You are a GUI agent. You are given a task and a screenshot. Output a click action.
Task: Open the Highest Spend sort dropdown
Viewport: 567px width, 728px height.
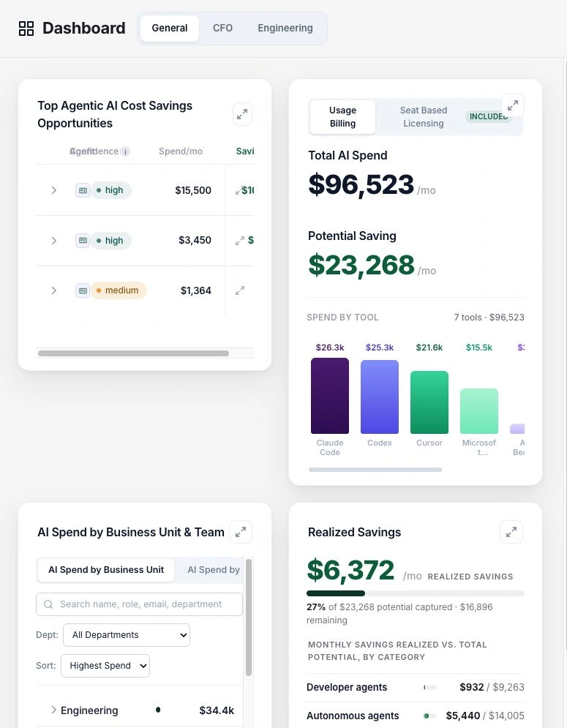click(105, 666)
